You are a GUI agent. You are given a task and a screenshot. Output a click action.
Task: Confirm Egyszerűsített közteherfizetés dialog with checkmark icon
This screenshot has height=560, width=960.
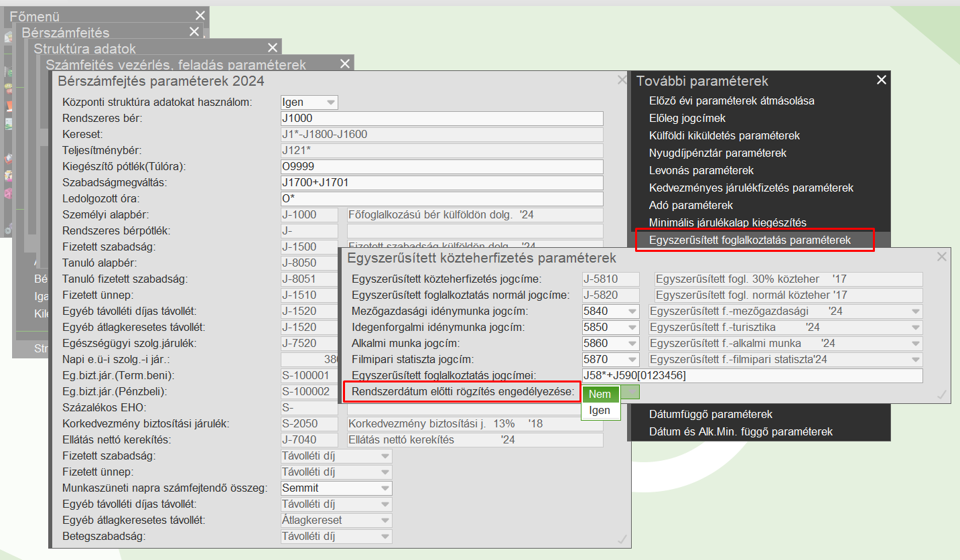click(x=941, y=395)
